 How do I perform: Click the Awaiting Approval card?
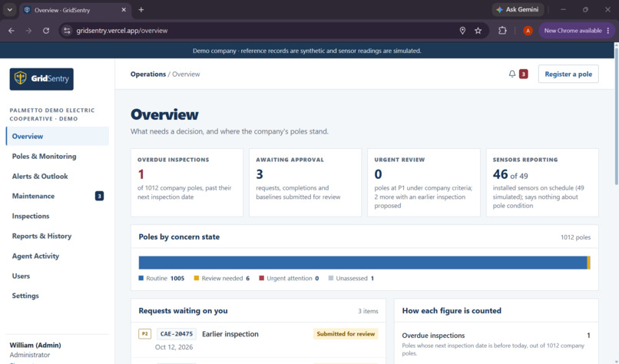click(305, 183)
